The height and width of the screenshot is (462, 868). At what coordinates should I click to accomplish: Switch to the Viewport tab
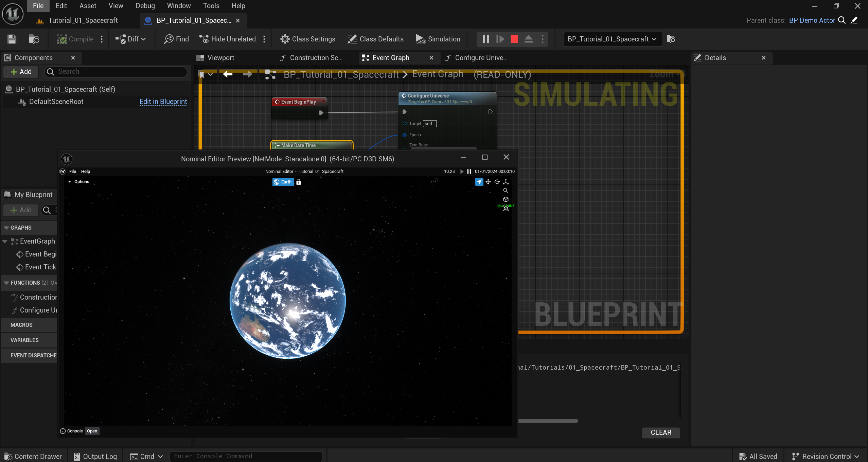(x=220, y=58)
